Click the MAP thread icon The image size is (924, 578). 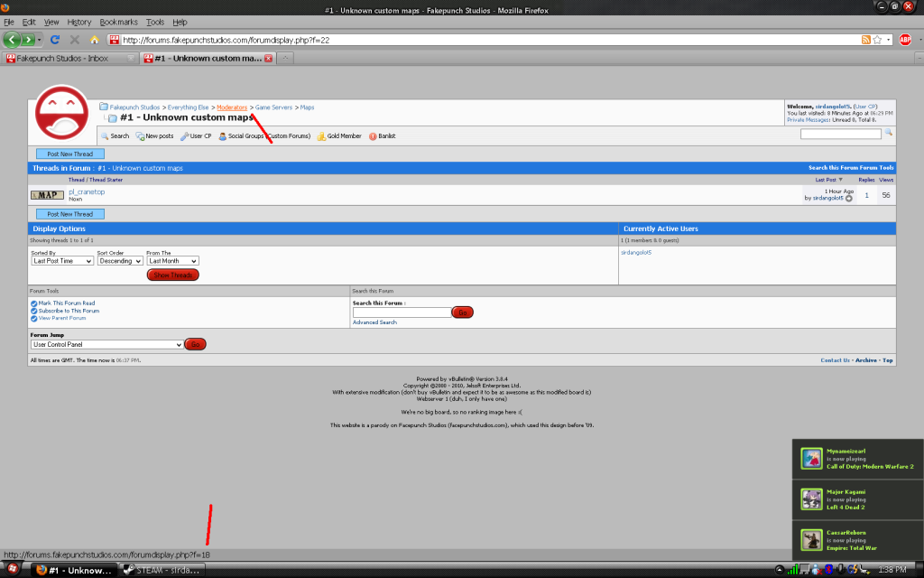47,195
